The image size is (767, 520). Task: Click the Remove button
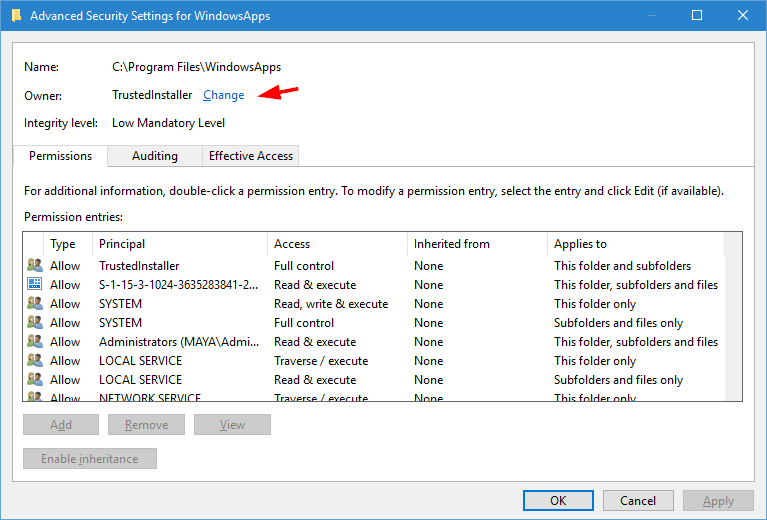click(x=146, y=425)
